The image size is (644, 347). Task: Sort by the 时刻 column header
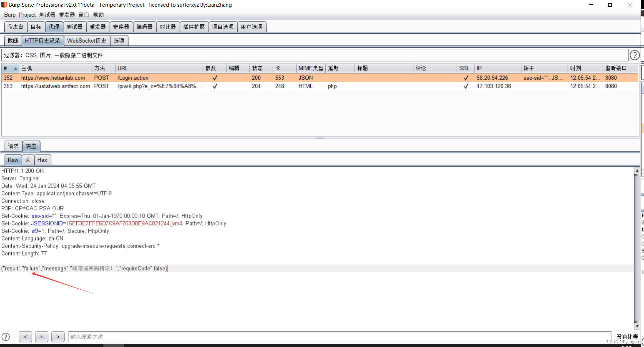click(x=585, y=68)
